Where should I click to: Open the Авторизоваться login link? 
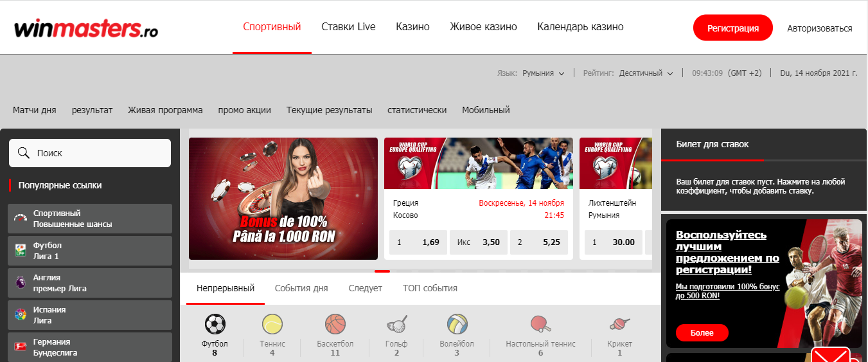[820, 28]
